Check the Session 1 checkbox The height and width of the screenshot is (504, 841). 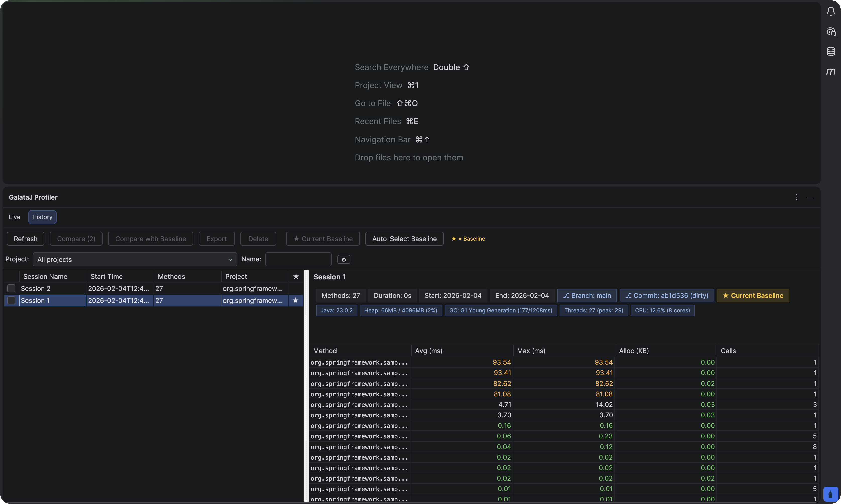[12, 300]
